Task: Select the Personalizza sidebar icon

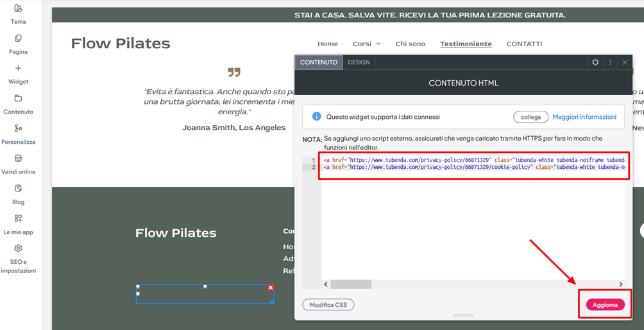Action: click(18, 129)
